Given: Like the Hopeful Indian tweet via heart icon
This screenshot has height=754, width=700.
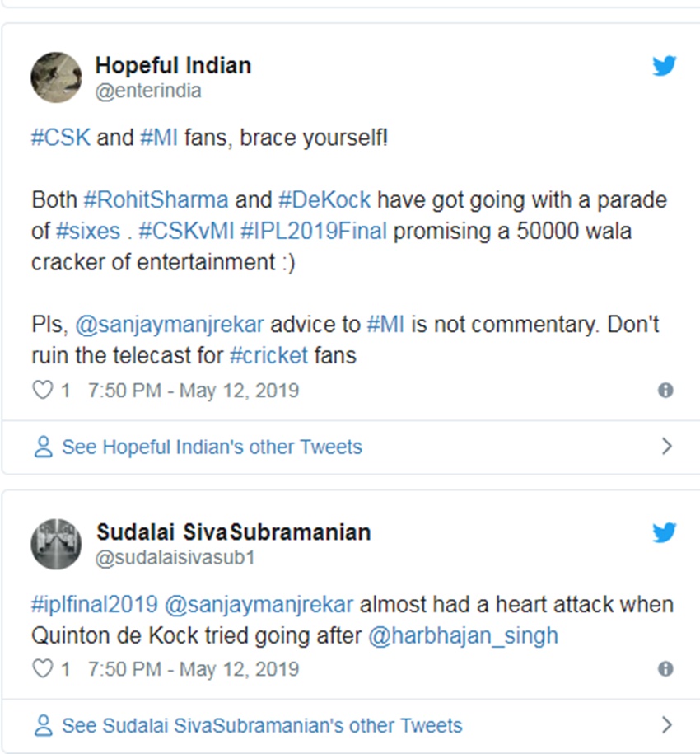Looking at the screenshot, I should 42,390.
